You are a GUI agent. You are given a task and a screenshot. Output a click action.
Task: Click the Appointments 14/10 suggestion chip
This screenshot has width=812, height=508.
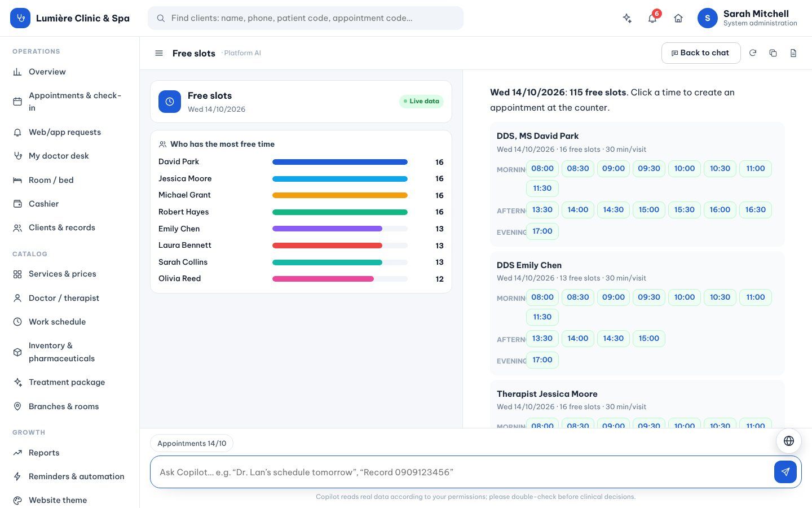pos(192,443)
